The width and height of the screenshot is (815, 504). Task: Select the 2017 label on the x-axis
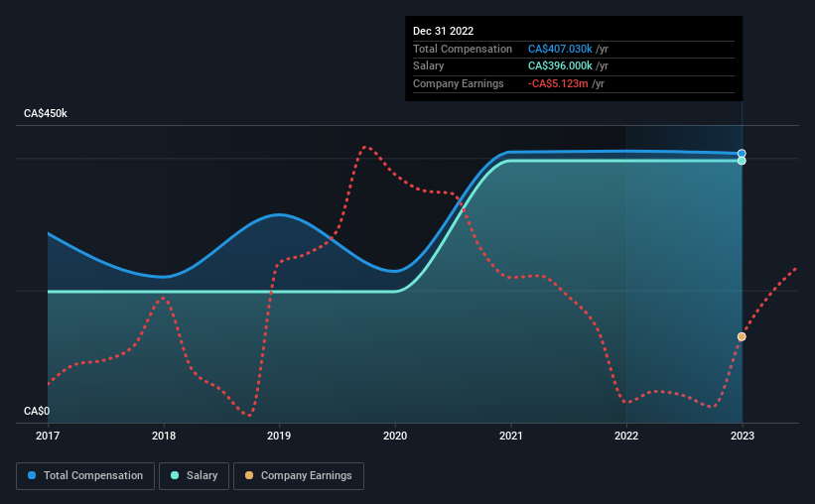tap(48, 436)
